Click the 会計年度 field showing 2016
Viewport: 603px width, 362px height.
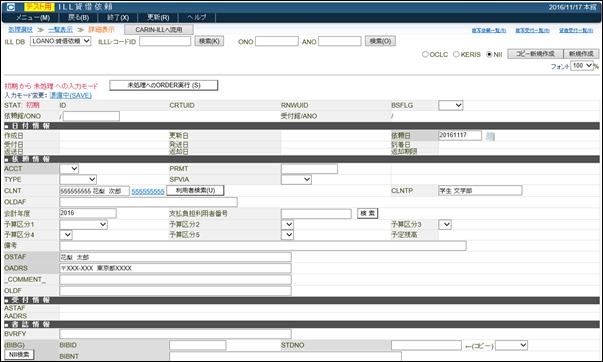coord(88,213)
